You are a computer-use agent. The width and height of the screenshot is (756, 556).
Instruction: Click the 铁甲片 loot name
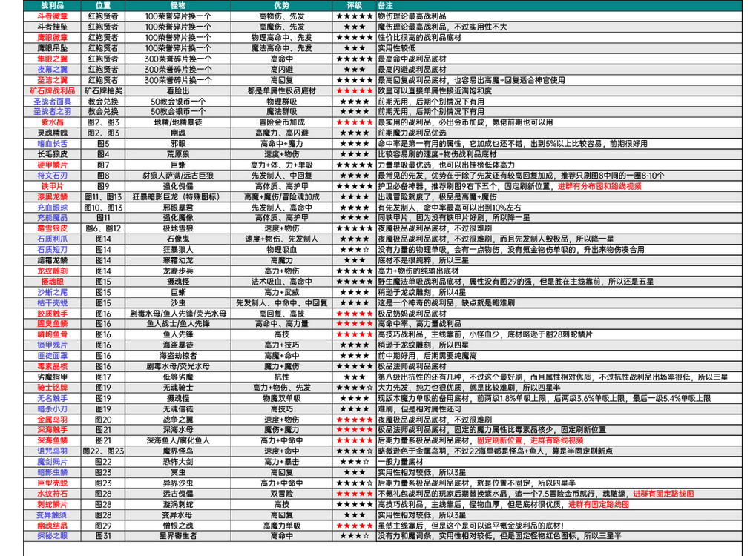click(52, 186)
